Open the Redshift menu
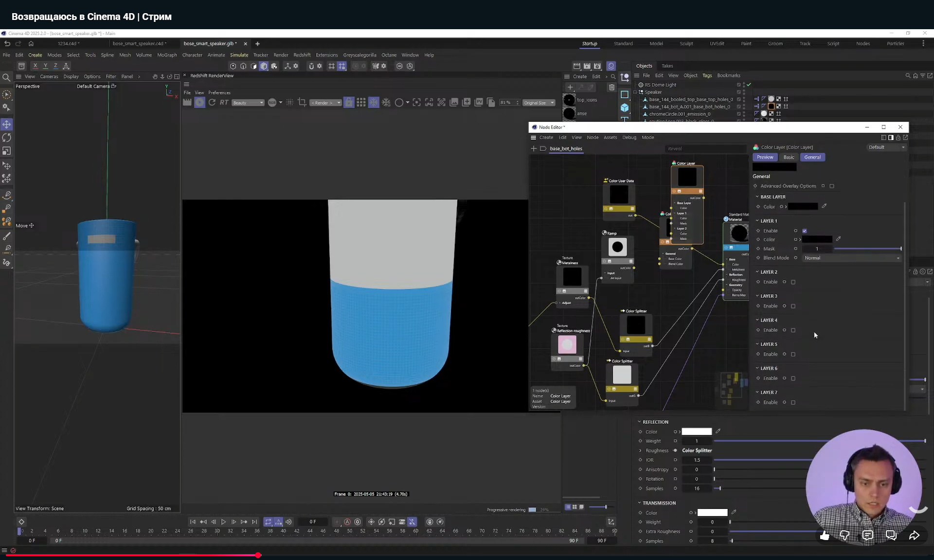Viewport: 934px width, 560px height. 302,55
